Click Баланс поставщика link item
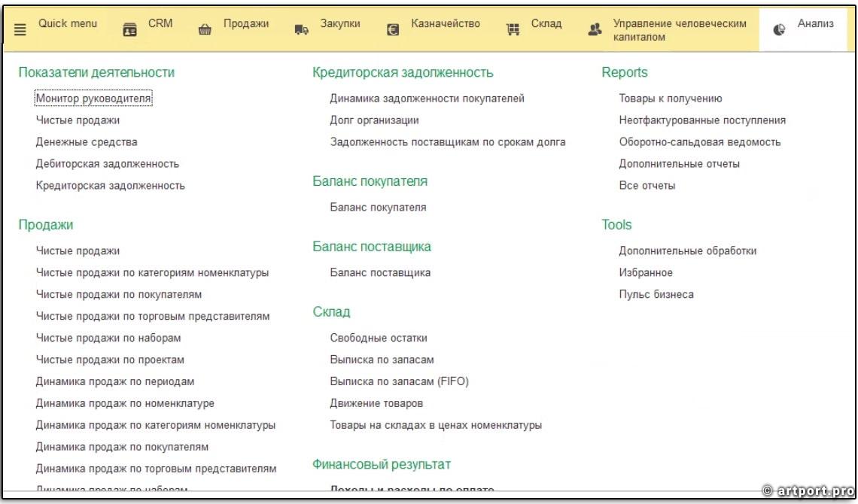Viewport: 858px width, 504px height. (380, 273)
